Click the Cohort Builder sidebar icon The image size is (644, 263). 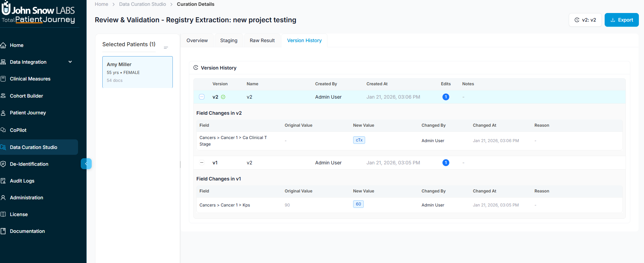point(3,96)
